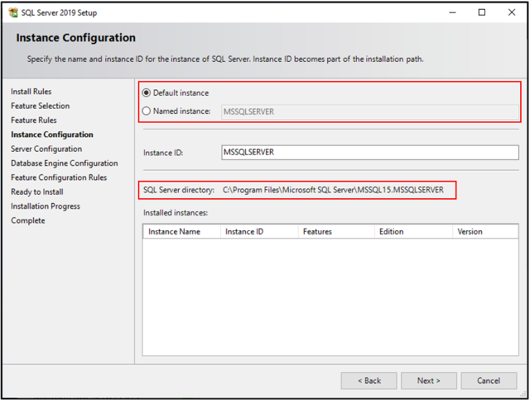Go to Server Configuration step
This screenshot has width=532, height=402.
click(46, 149)
